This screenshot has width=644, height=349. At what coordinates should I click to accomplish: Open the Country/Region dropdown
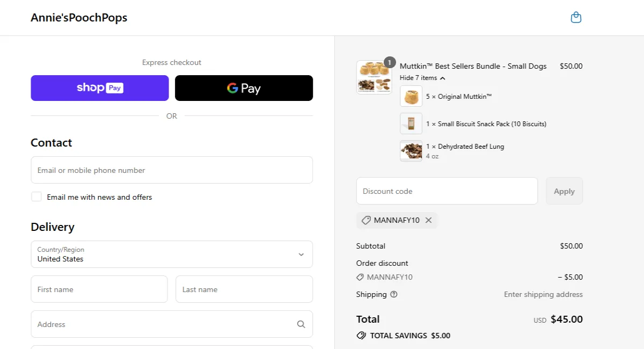tap(172, 254)
